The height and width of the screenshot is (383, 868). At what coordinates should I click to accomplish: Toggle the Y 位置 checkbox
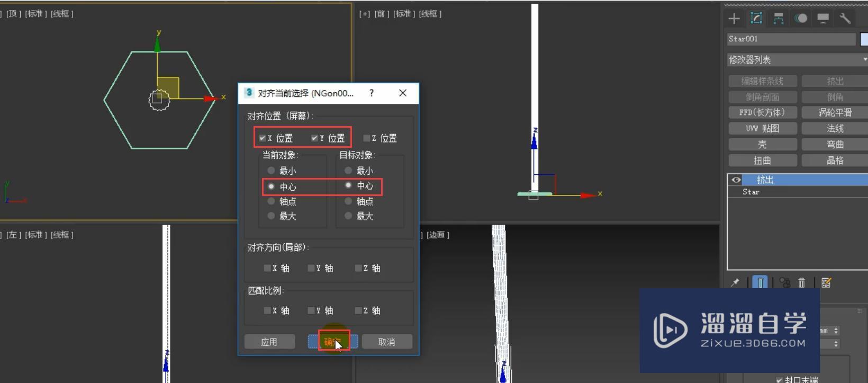point(314,138)
